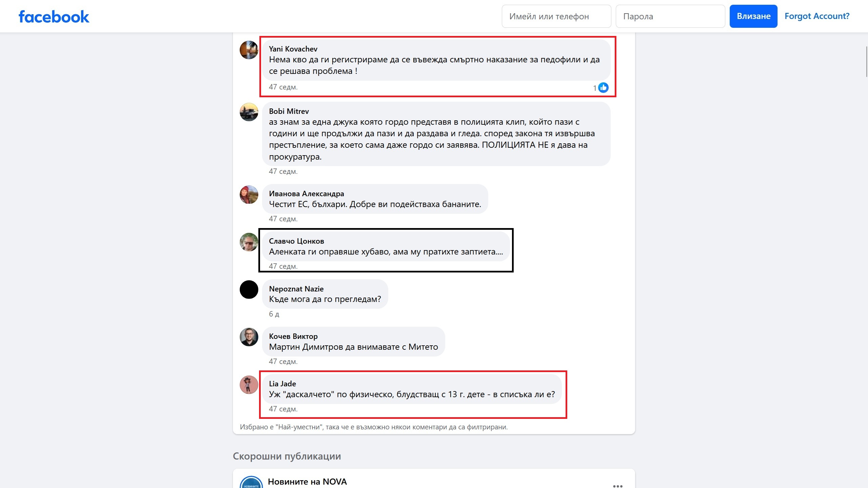Image resolution: width=868 pixels, height=488 pixels.
Task: Open the Новините на NOVA page logo
Action: 251,483
